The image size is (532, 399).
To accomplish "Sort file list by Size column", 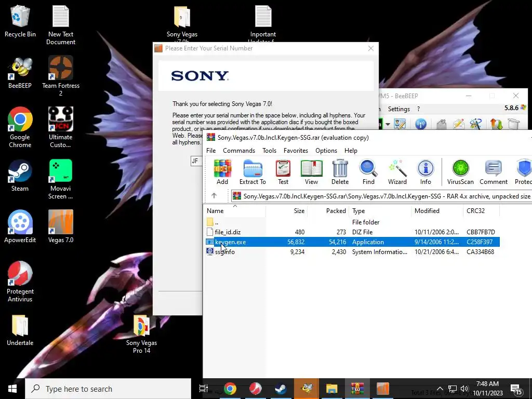I will (x=286, y=211).
